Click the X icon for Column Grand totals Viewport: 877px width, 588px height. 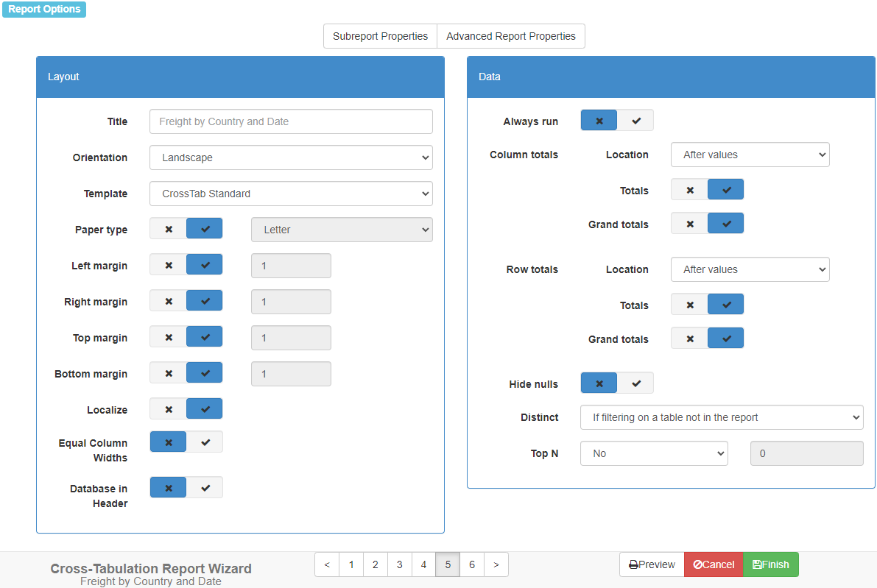tap(690, 224)
